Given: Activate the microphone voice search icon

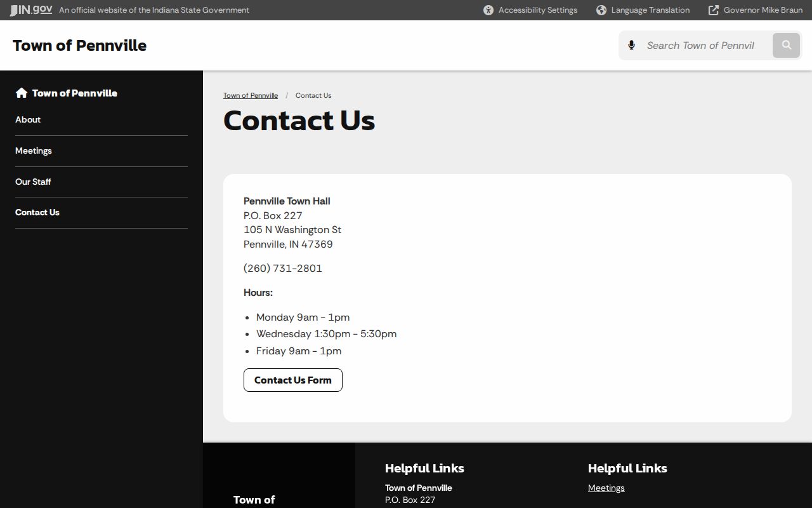Looking at the screenshot, I should point(631,45).
